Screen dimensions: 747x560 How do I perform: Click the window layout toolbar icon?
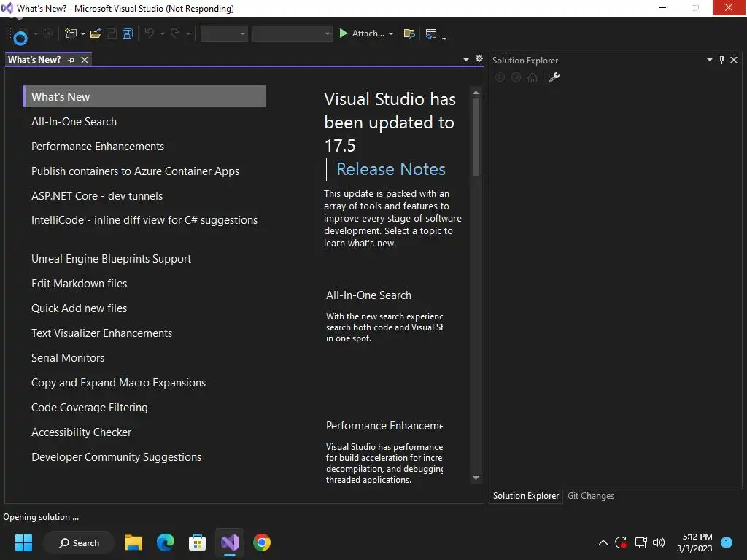point(431,34)
